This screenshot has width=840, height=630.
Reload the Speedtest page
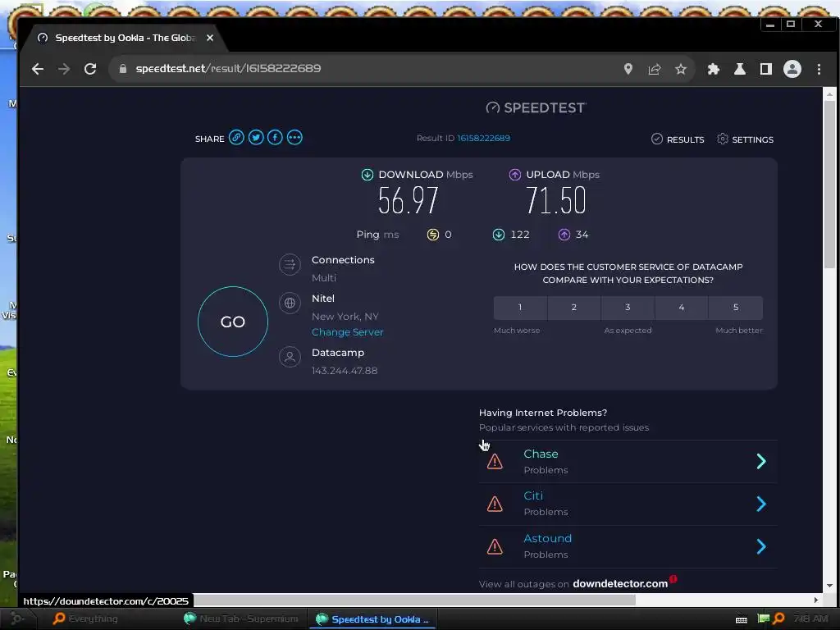tap(90, 69)
